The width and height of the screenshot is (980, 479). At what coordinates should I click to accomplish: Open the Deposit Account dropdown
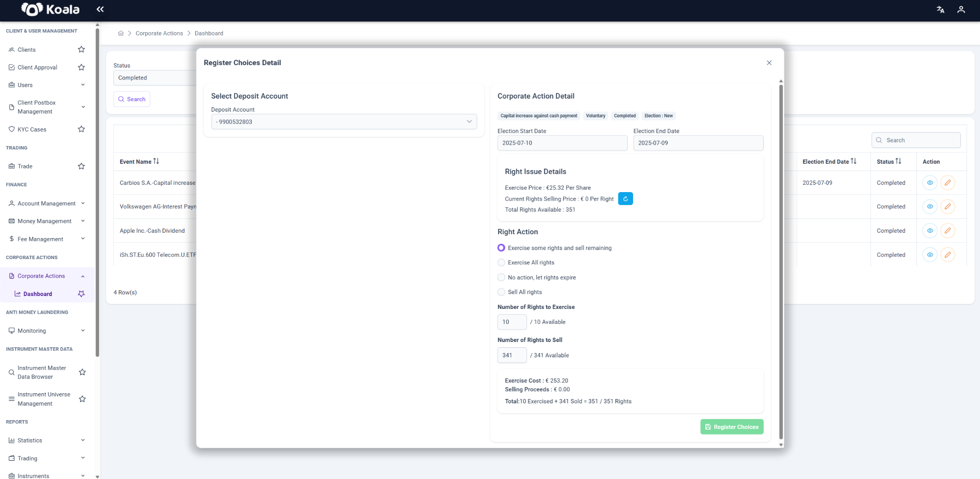(x=344, y=122)
